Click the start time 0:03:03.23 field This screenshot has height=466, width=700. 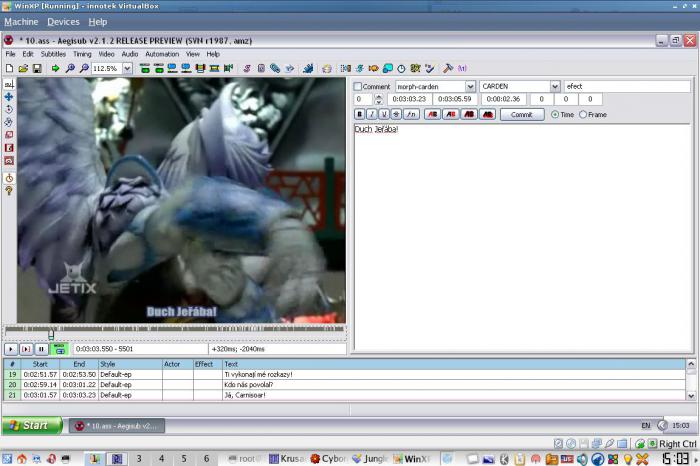point(409,99)
